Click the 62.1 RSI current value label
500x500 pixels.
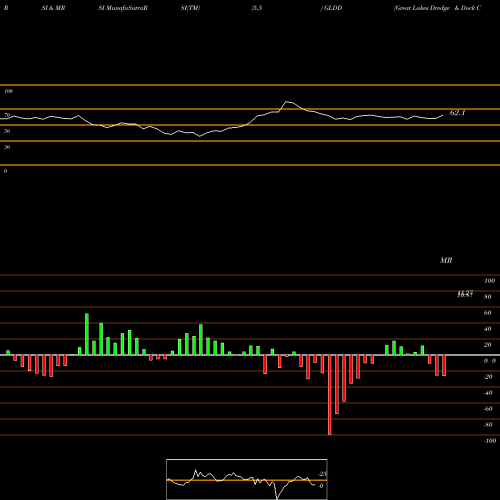tap(457, 113)
